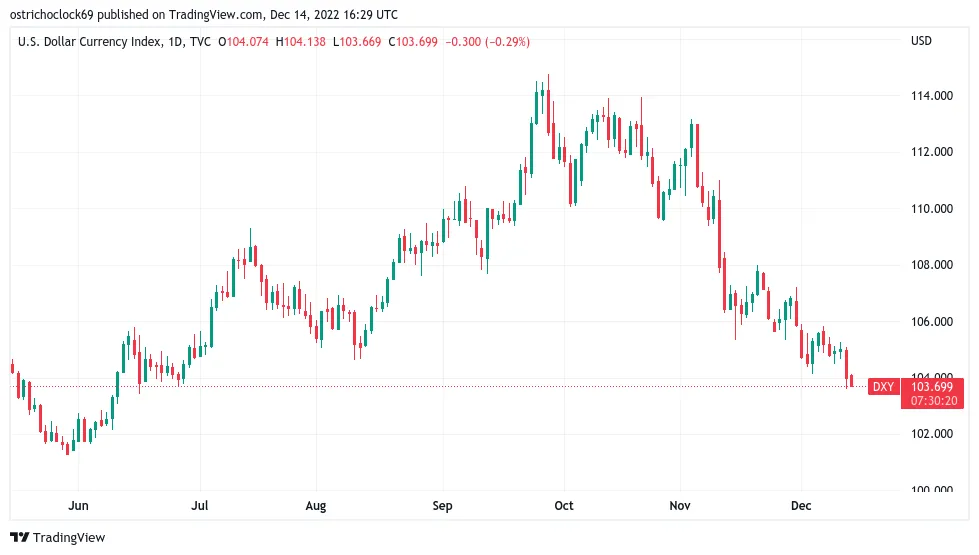Click the Nov label on time axis
979x555 pixels.
coord(680,506)
